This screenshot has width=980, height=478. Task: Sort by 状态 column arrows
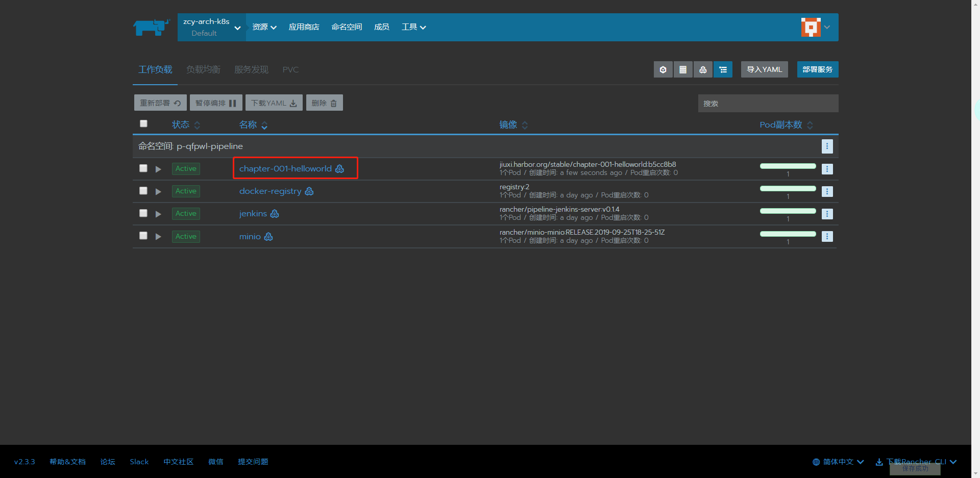coord(197,125)
